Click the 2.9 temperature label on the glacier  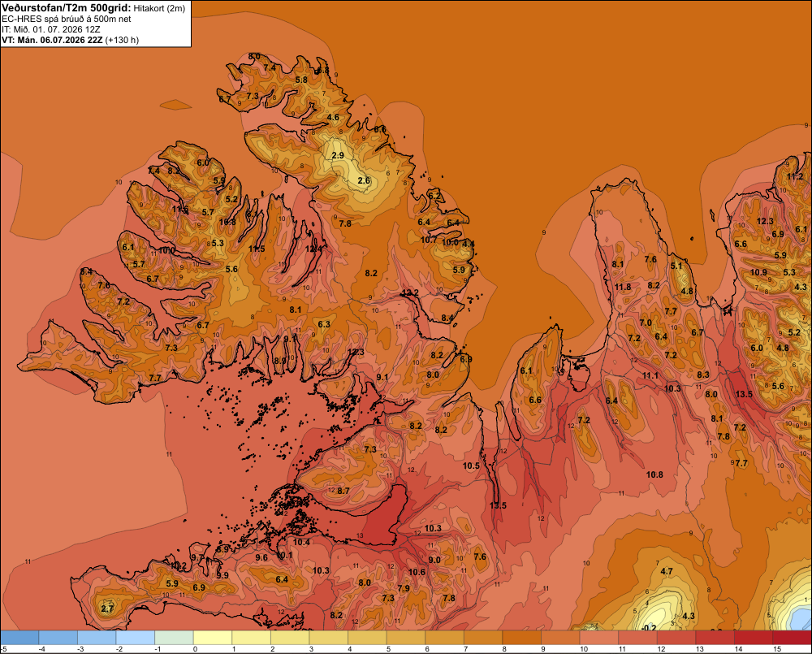coord(338,155)
